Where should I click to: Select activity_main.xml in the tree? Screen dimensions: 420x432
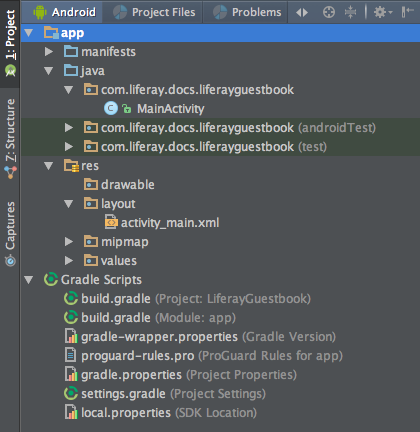pos(170,223)
